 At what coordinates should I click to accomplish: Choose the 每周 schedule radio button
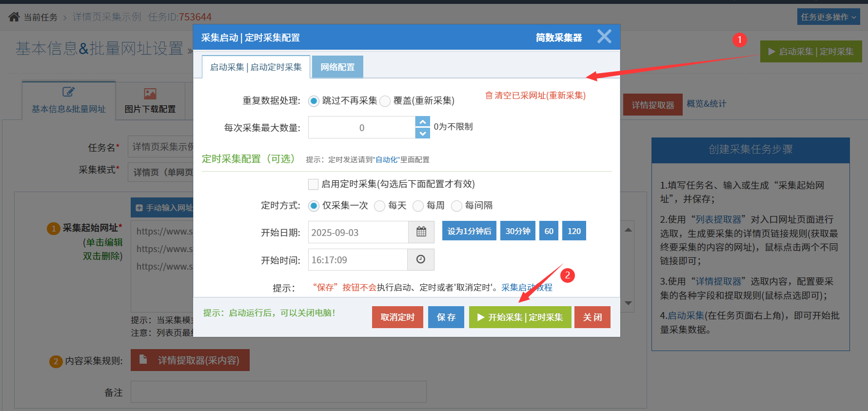(x=418, y=206)
